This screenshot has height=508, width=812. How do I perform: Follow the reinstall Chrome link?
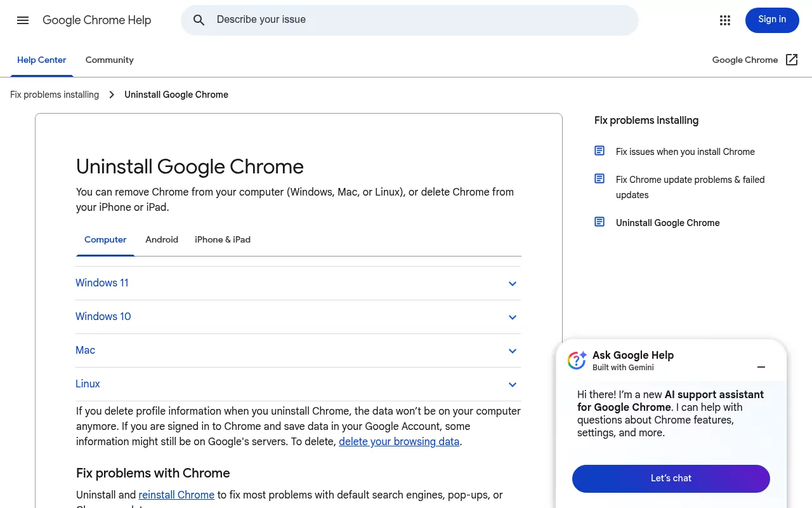[x=176, y=495]
